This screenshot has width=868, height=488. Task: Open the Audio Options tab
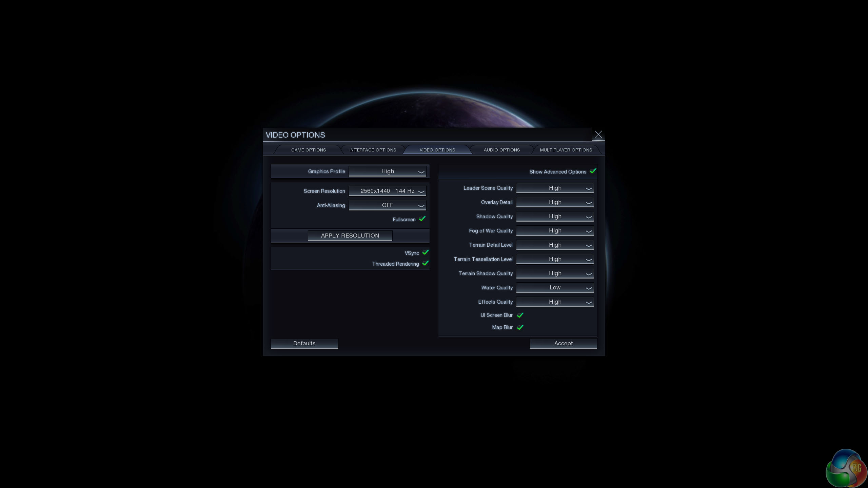coord(501,150)
